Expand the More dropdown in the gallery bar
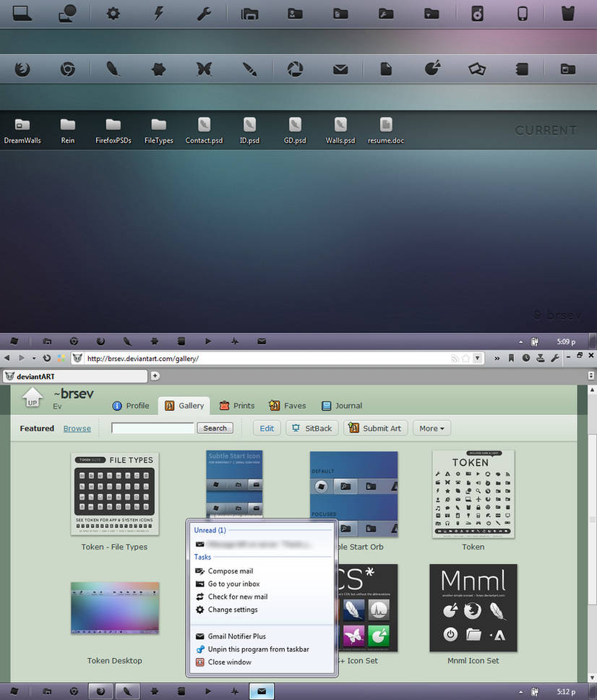This screenshot has height=700, width=597. [432, 428]
